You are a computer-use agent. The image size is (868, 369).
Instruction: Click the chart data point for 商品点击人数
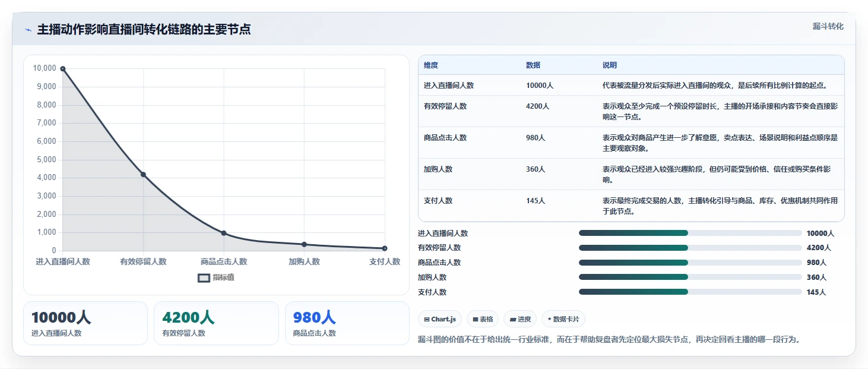click(224, 233)
